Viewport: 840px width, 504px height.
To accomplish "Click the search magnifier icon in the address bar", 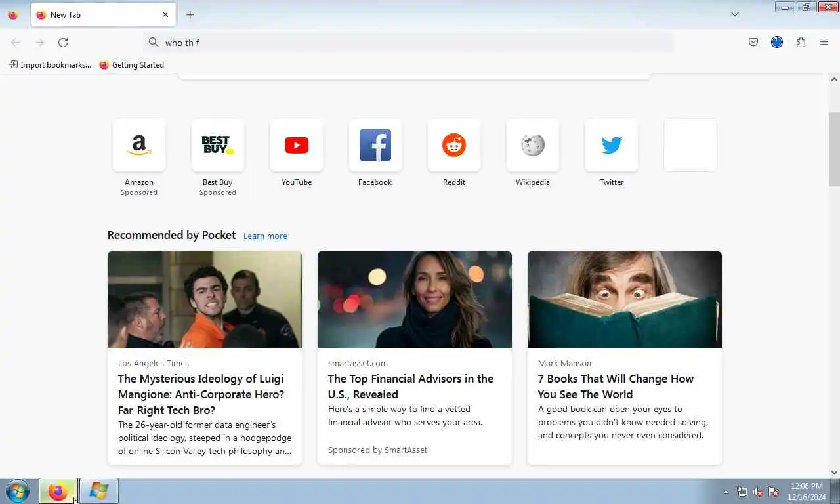I will (154, 43).
